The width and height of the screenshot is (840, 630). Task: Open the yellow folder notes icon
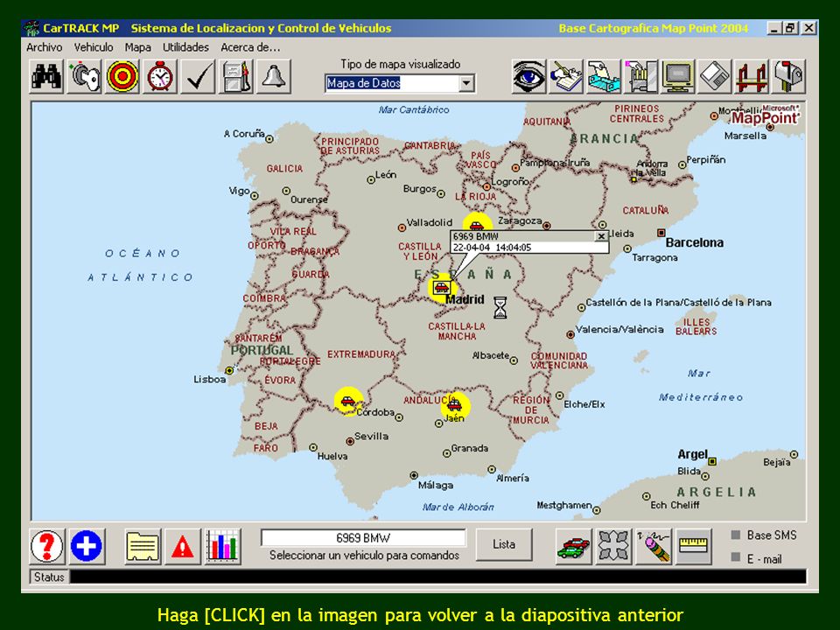pyautogui.click(x=143, y=546)
